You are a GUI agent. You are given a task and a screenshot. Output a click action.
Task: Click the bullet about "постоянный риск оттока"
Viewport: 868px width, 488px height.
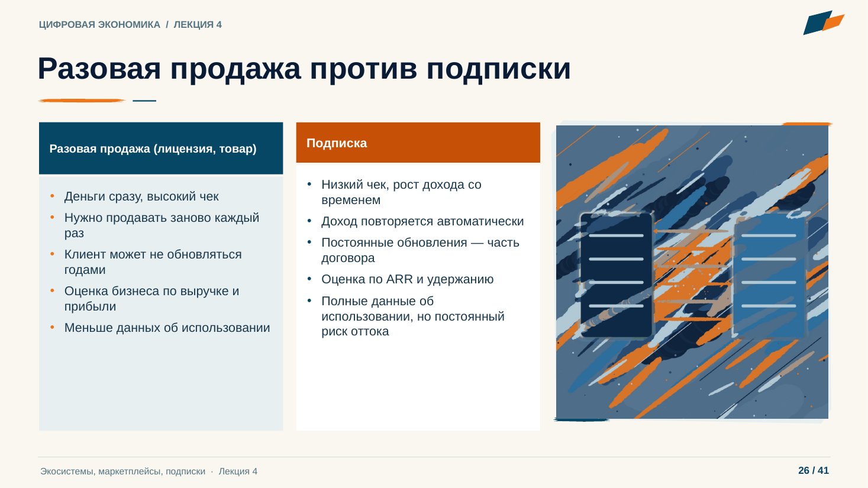pyautogui.click(x=412, y=316)
